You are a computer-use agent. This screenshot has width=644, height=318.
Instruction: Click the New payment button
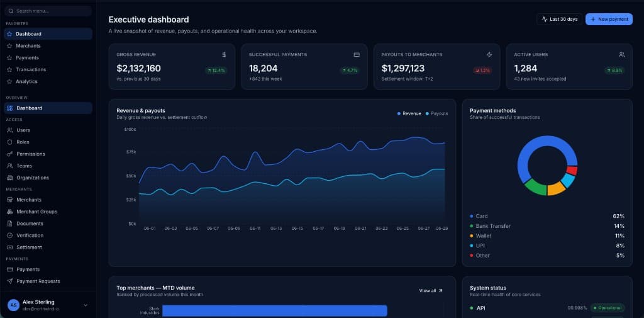[609, 19]
